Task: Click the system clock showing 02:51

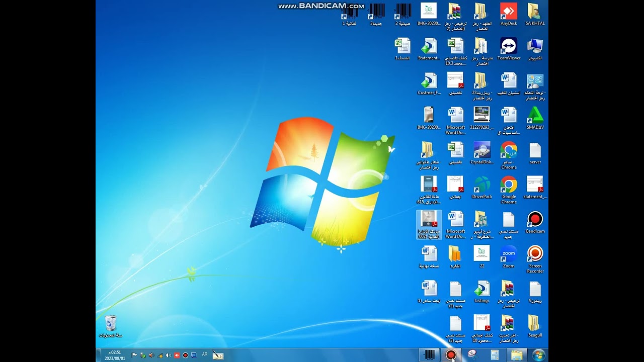Action: 115,355
